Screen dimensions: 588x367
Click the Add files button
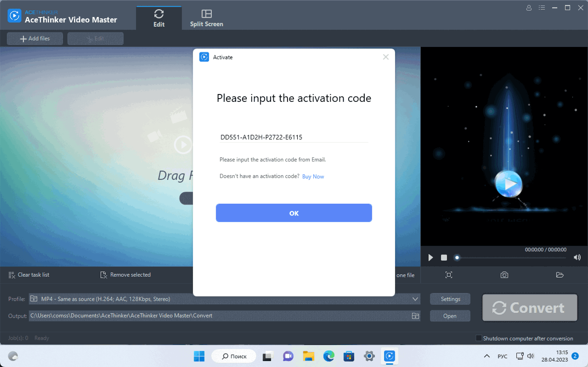tap(35, 38)
